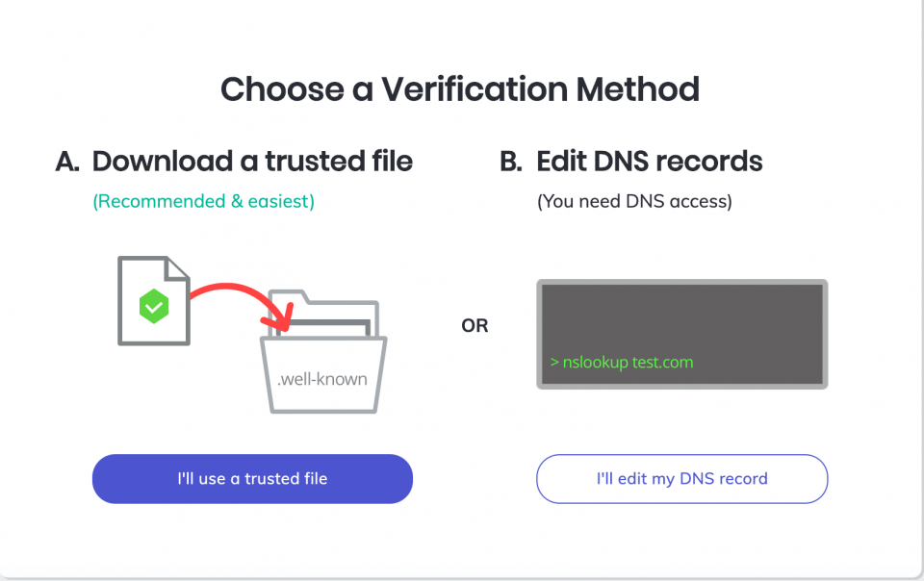This screenshot has width=924, height=581.
Task: Click the folded corner of the file icon
Action: (178, 267)
